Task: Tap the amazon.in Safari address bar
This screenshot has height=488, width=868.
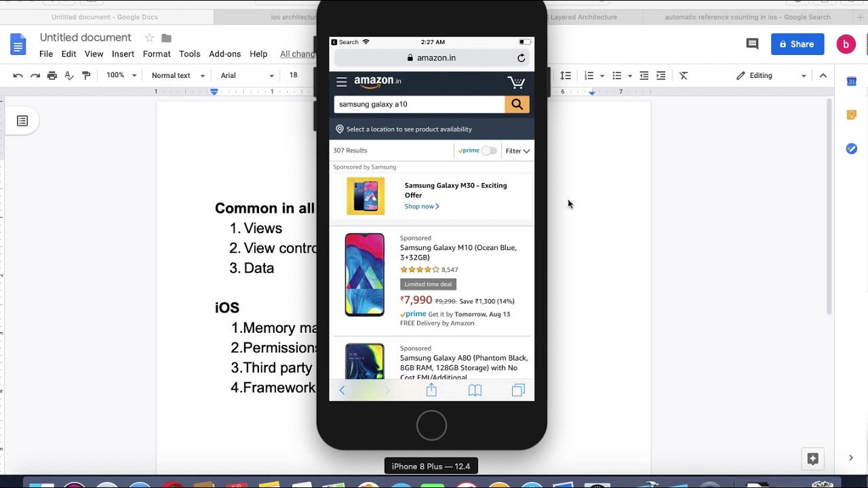Action: 431,58
